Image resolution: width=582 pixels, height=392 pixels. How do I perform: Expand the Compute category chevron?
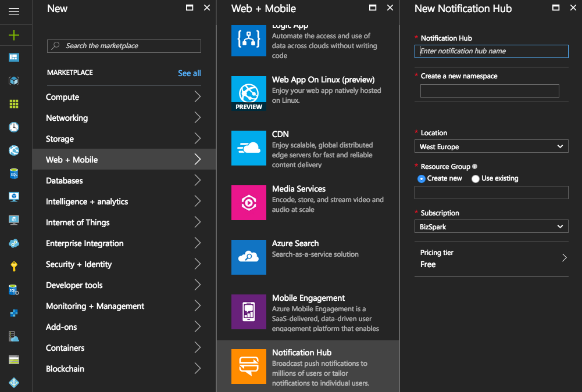pyautogui.click(x=198, y=97)
